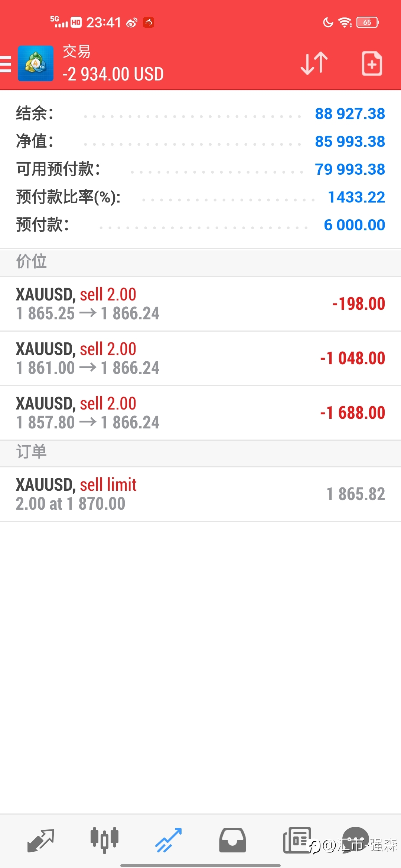This screenshot has height=868, width=401.
Task: Tap the -1 688.00 loss value
Action: pos(352,413)
